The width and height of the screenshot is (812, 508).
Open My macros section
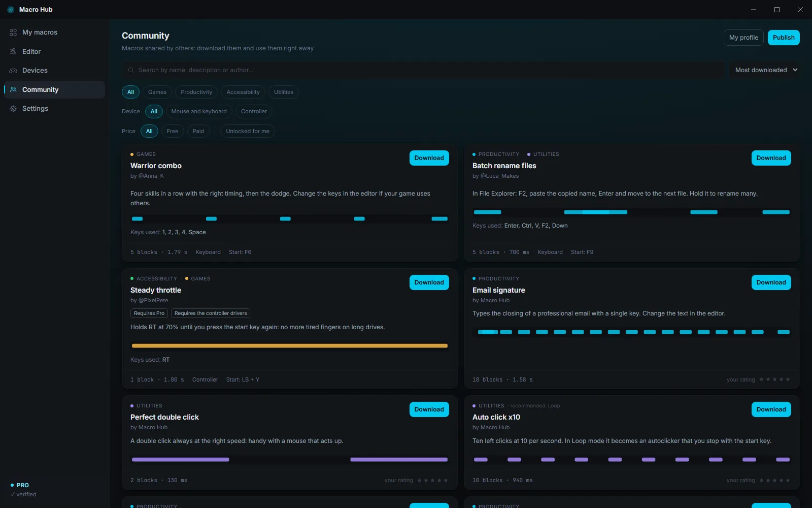[54, 33]
